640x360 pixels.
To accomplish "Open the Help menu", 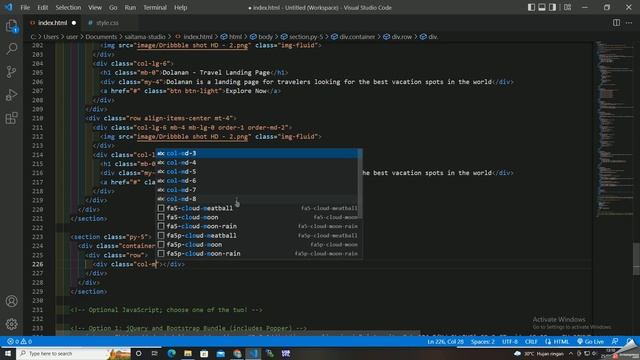I will (x=180, y=7).
